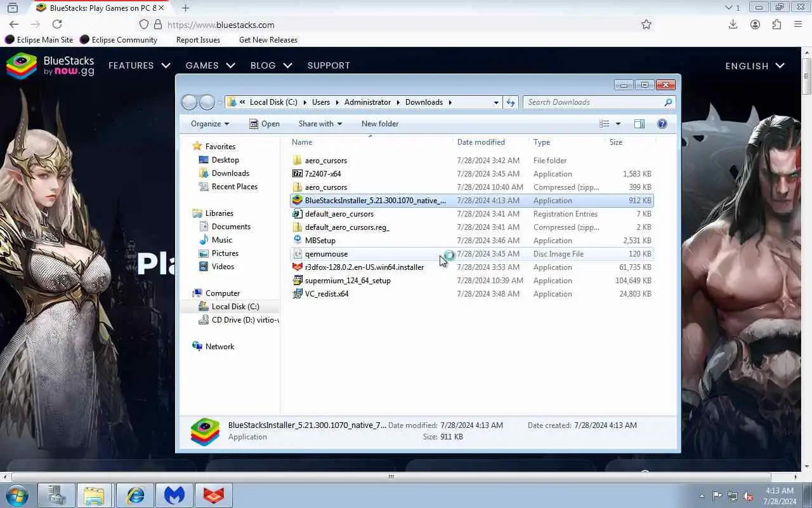Open Internet Explorer from the taskbar
812x508 pixels.
pyautogui.click(x=134, y=495)
